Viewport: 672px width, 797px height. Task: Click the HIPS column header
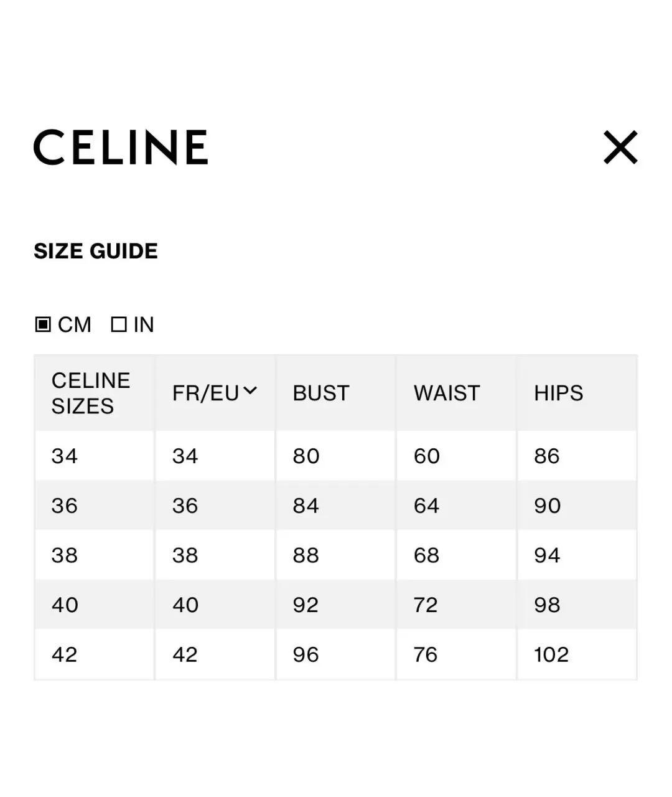[x=558, y=392]
